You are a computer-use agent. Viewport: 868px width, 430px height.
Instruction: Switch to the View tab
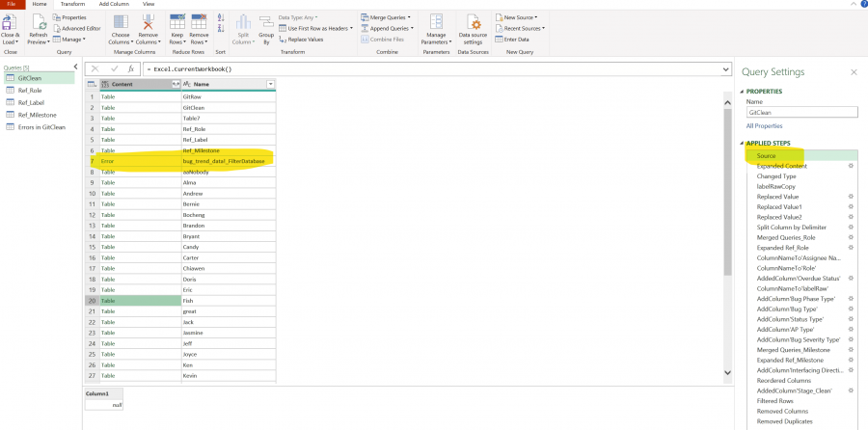149,4
